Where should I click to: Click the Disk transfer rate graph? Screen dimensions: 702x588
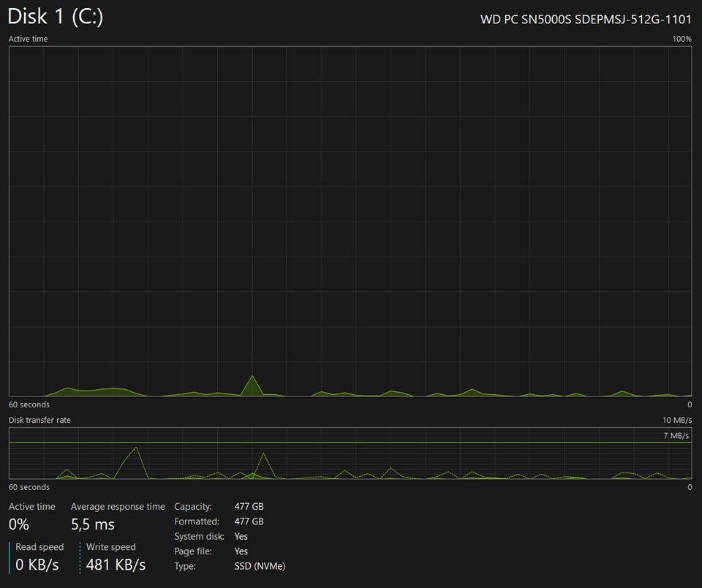pyautogui.click(x=350, y=453)
